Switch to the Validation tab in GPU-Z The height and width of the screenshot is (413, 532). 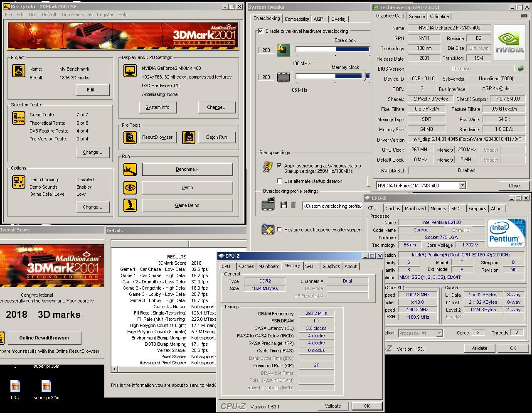439,17
